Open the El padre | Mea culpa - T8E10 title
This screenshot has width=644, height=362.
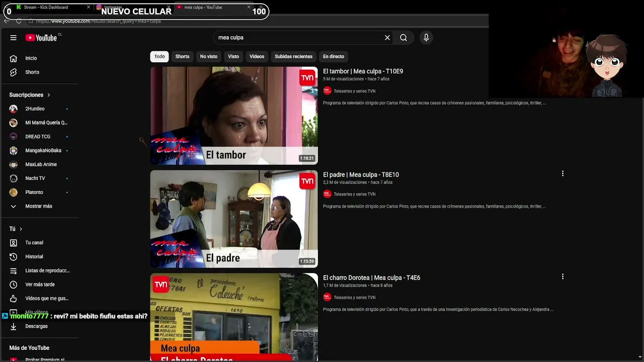[x=361, y=174]
